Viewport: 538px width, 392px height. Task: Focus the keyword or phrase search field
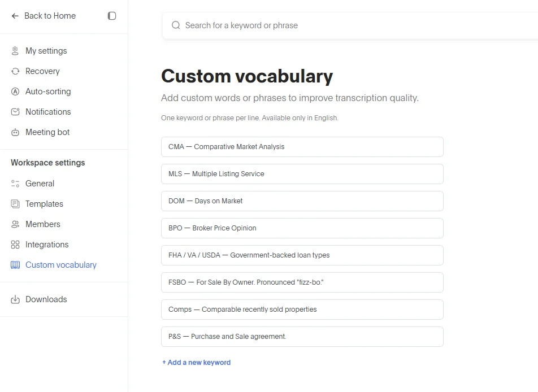pos(350,25)
